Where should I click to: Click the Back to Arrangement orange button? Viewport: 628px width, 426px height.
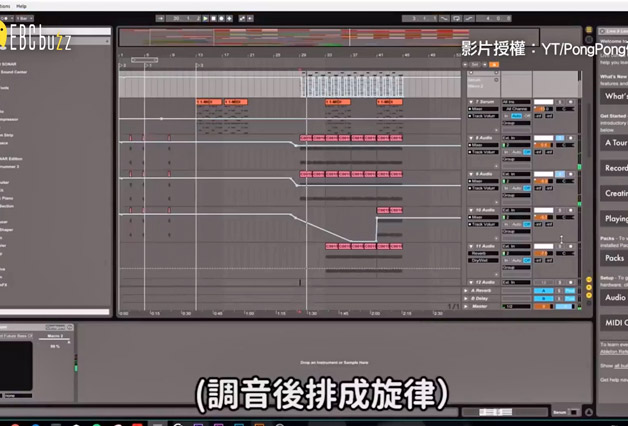(494, 64)
